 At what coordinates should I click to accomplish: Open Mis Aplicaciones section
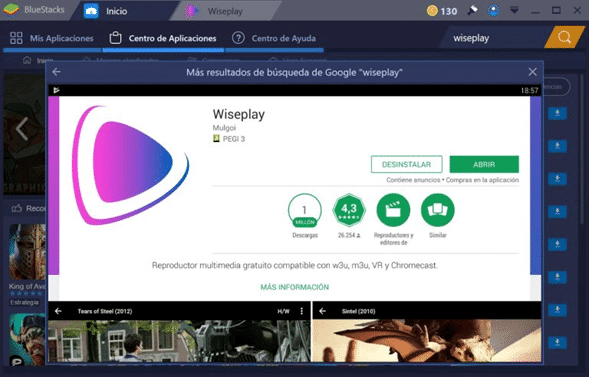coord(51,38)
